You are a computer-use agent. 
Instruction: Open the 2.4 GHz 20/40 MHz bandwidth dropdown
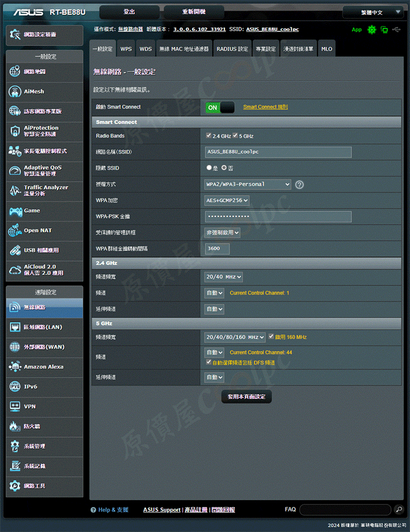(223, 277)
